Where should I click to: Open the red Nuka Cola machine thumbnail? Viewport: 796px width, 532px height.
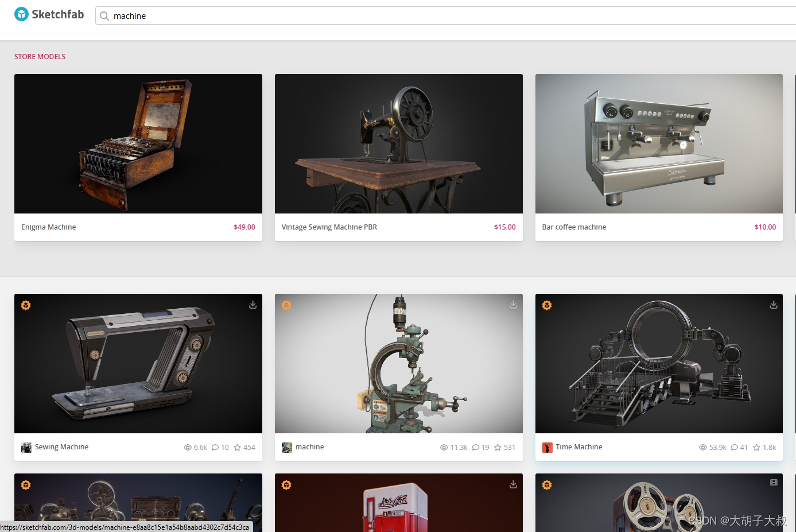(399, 503)
